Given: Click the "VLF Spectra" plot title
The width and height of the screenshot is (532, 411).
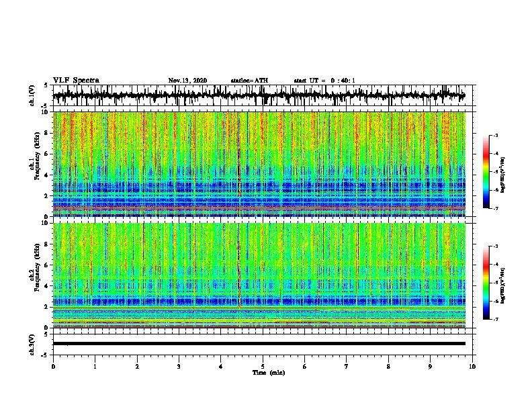Looking at the screenshot, I should point(76,81).
